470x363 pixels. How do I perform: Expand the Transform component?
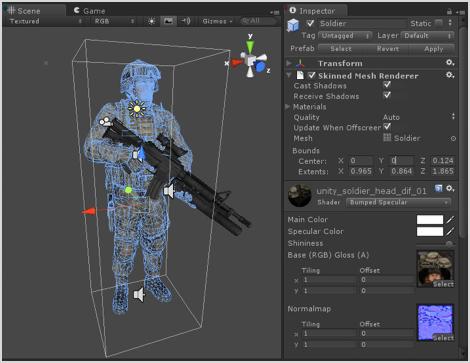(x=289, y=63)
